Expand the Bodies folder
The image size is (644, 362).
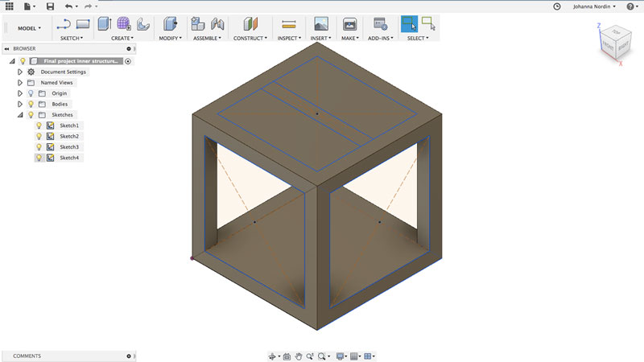pyautogui.click(x=19, y=104)
